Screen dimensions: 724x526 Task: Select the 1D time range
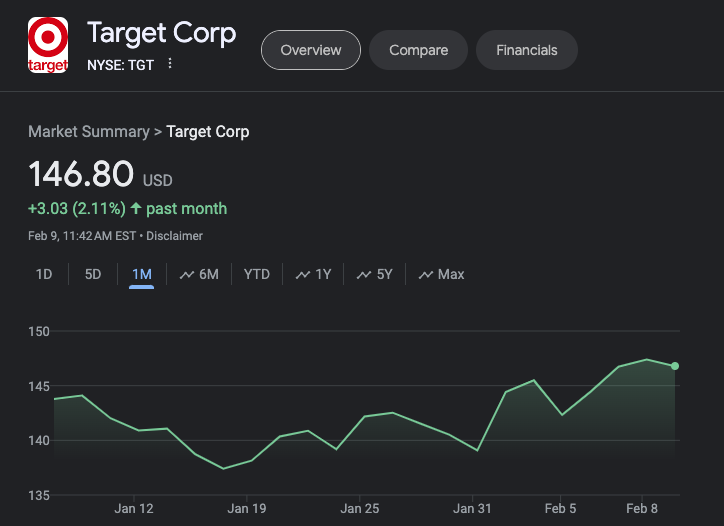pos(44,274)
